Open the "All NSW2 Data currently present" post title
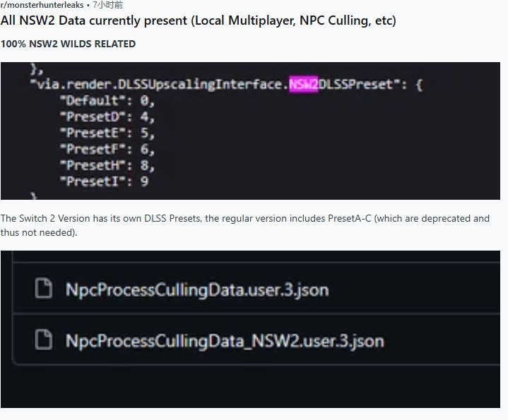 pos(199,20)
